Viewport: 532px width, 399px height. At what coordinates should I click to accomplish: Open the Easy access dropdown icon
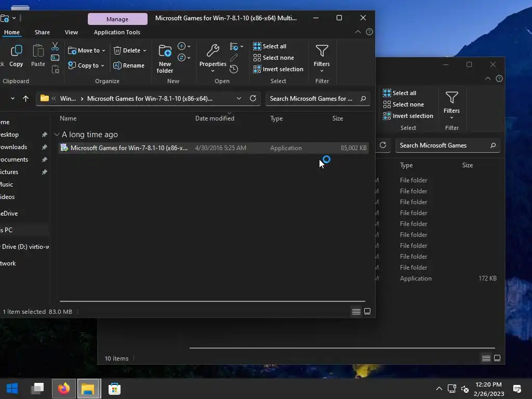pos(184,57)
